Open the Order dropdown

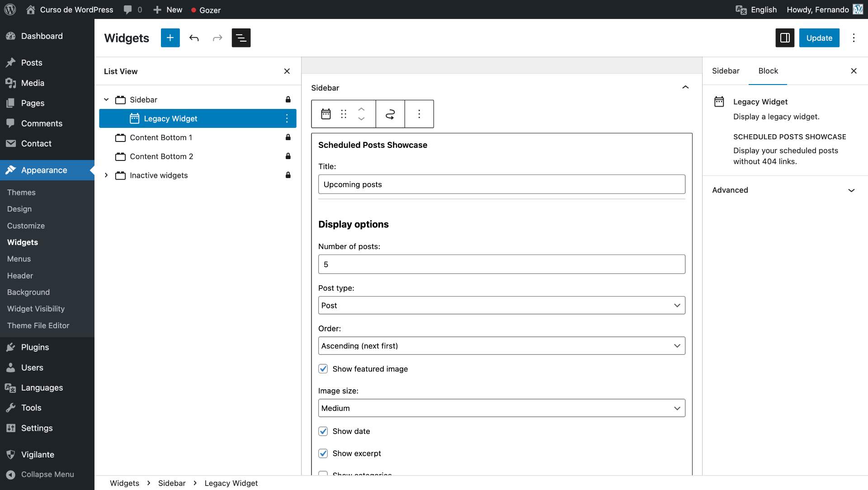coord(501,346)
